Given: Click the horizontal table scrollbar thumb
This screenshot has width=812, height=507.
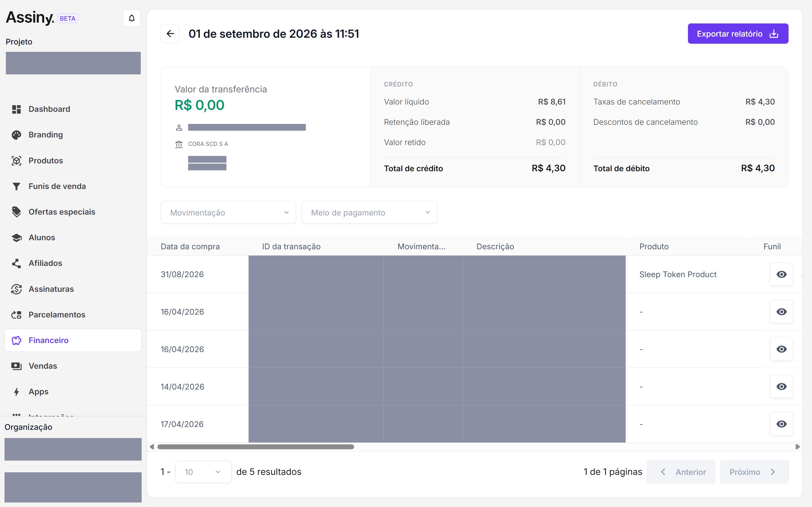Looking at the screenshot, I should click(x=256, y=447).
